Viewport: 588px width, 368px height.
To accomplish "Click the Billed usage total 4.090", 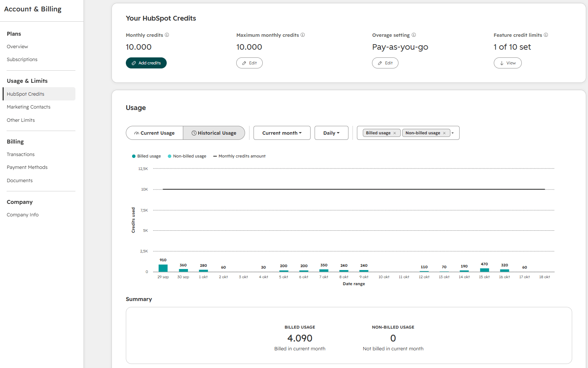I will click(x=300, y=338).
